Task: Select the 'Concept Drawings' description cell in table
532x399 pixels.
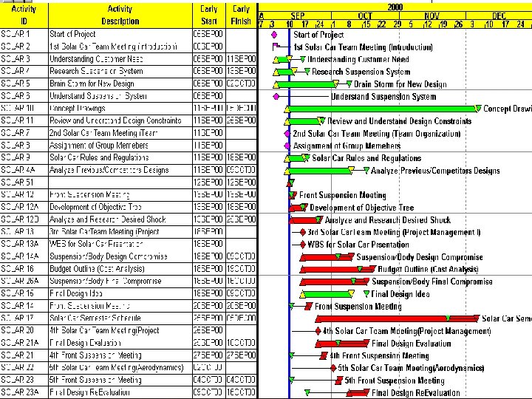Action: coord(120,109)
